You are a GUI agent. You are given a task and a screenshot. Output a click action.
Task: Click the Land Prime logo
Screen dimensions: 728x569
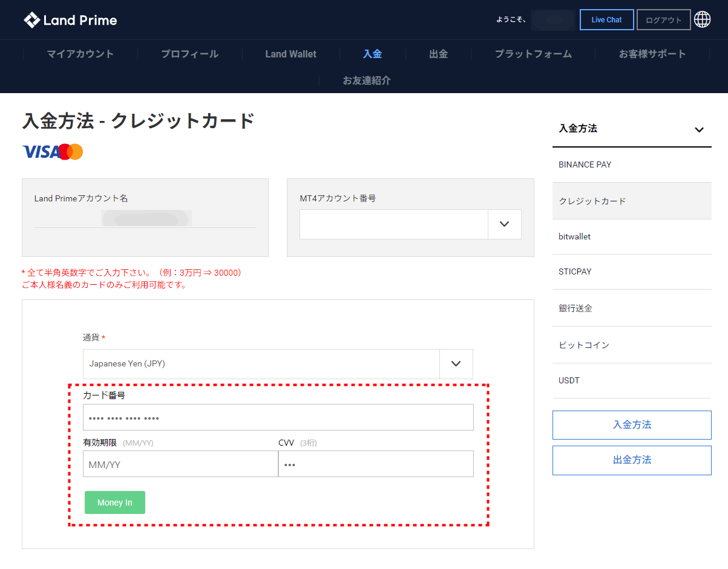(x=70, y=20)
